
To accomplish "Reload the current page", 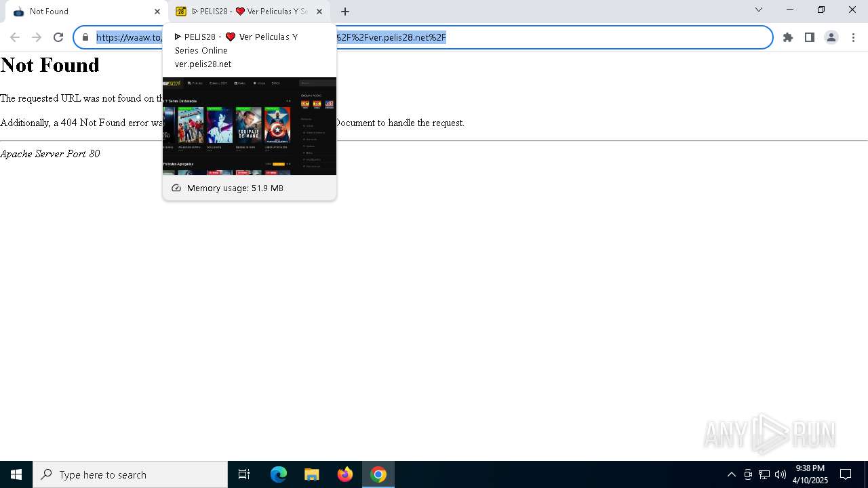I will click(x=58, y=37).
